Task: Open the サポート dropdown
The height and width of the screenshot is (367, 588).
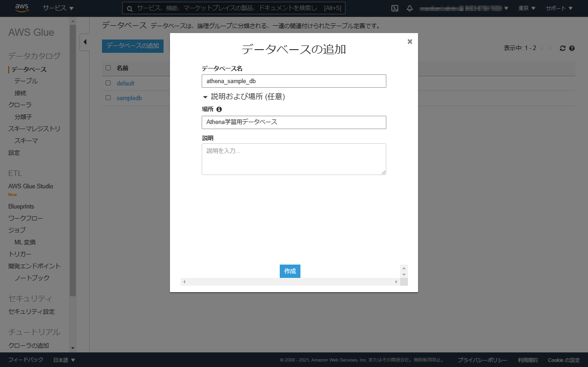Action: click(x=559, y=8)
